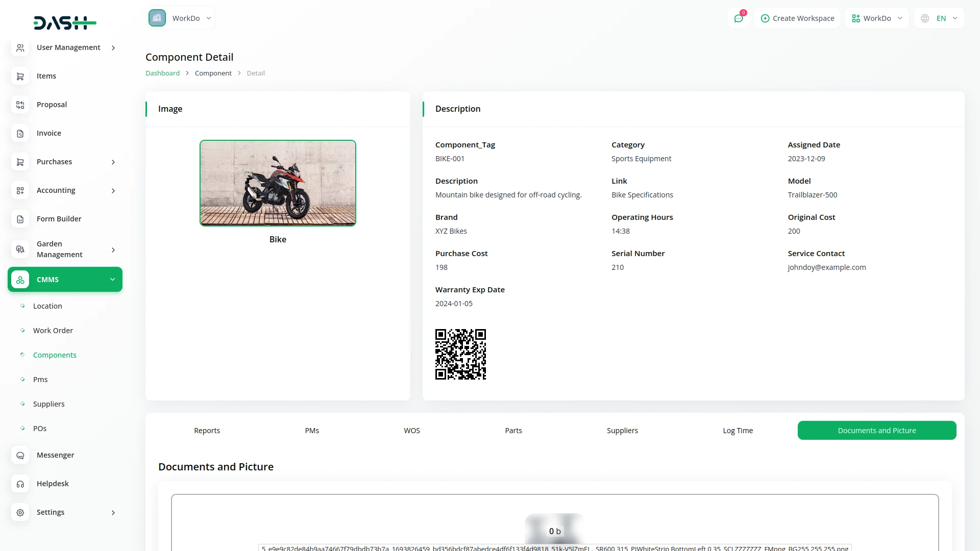Screen dimensions: 980x551
Task: Click the Invoice sidebar icon
Action: [x=20, y=133]
